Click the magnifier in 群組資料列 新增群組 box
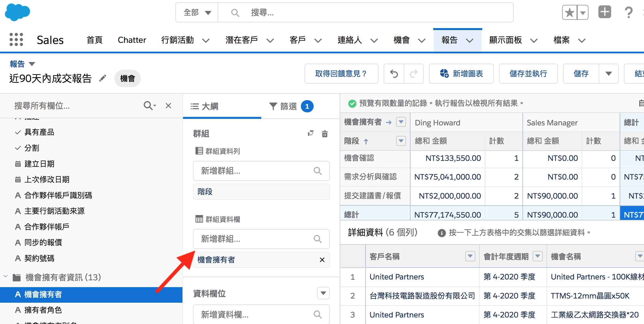The image size is (644, 324). pos(318,171)
